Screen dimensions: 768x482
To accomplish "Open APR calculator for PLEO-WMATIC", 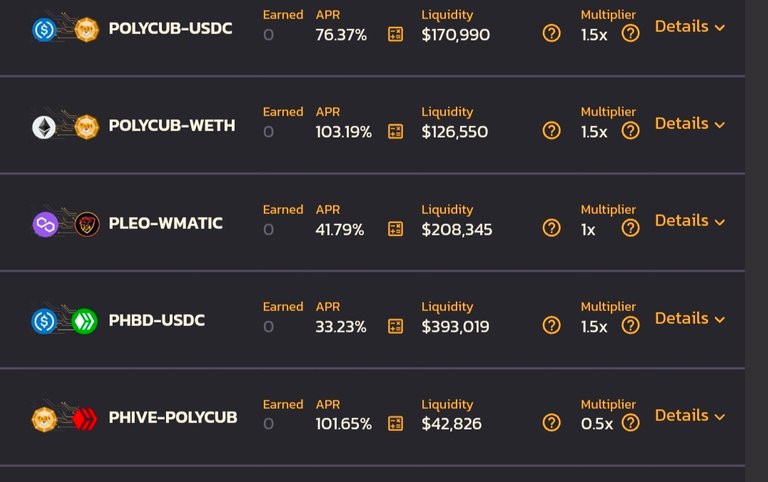I will (x=395, y=229).
